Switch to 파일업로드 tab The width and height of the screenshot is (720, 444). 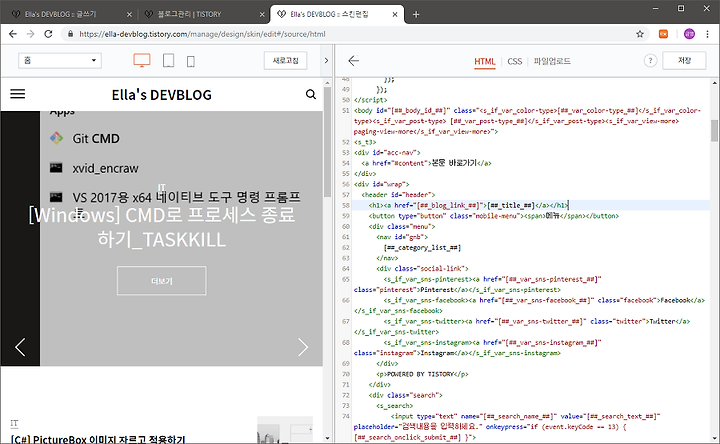pos(552,61)
